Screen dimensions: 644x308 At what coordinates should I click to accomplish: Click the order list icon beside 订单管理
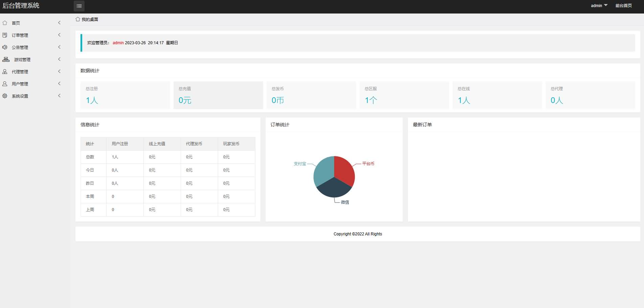pos(5,35)
